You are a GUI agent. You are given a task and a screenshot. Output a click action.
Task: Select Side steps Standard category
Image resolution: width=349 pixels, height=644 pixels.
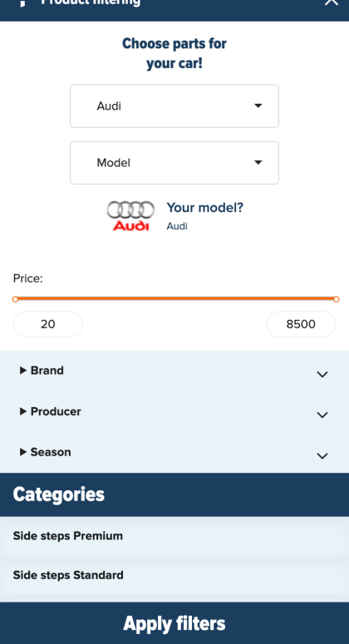click(x=174, y=575)
